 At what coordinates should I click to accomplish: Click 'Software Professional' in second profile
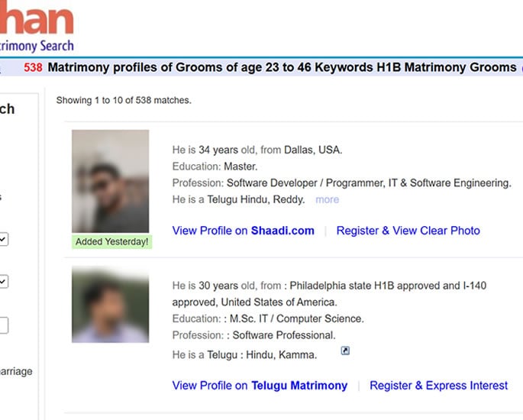point(284,335)
